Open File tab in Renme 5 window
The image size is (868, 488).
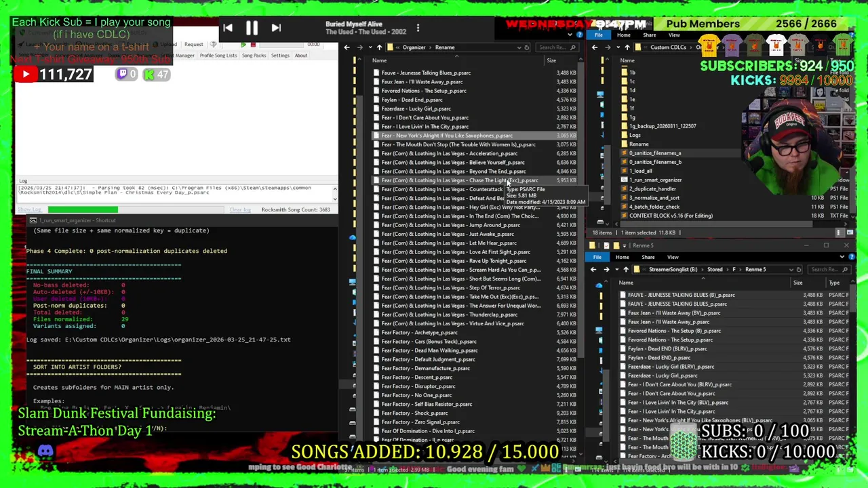(597, 257)
